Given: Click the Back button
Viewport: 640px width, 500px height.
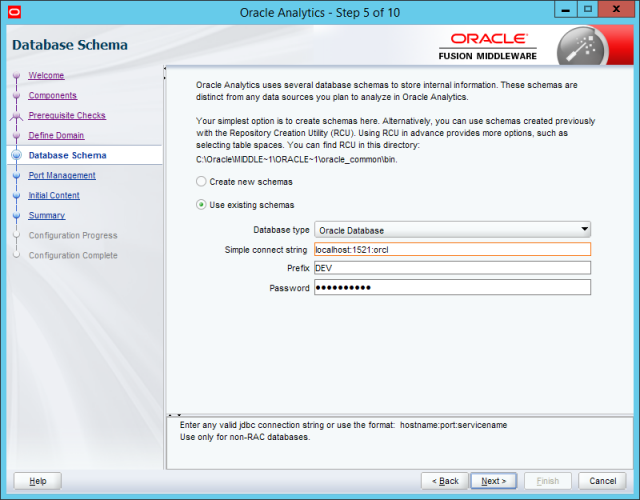Looking at the screenshot, I should [x=444, y=481].
